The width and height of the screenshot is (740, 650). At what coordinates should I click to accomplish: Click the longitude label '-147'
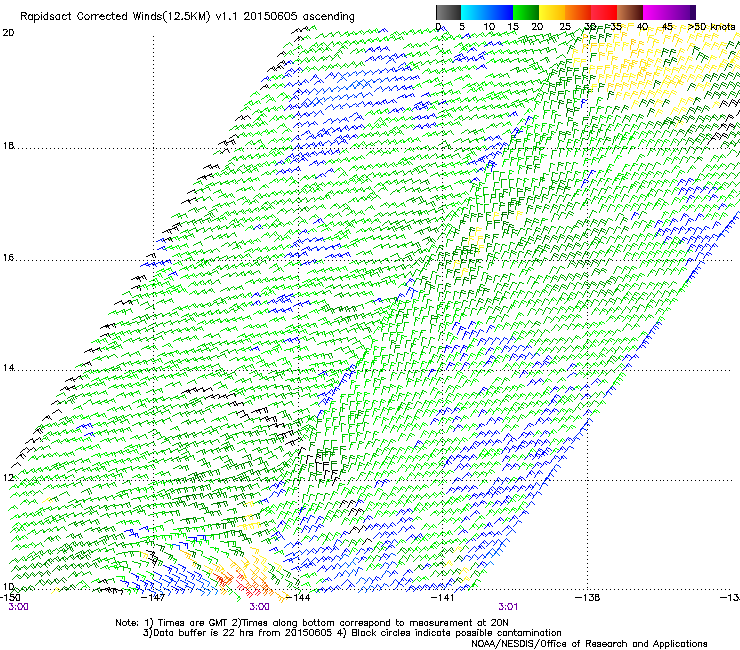[154, 597]
